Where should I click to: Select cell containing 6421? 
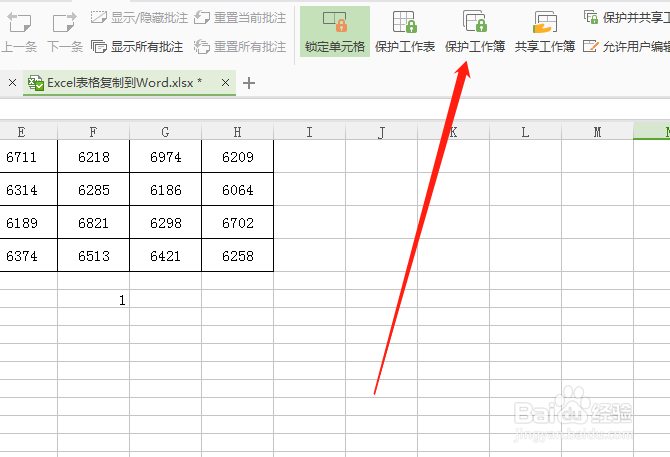click(165, 255)
